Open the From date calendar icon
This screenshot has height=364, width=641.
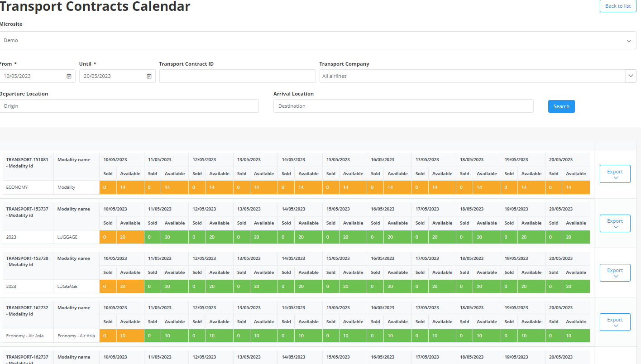tap(69, 76)
